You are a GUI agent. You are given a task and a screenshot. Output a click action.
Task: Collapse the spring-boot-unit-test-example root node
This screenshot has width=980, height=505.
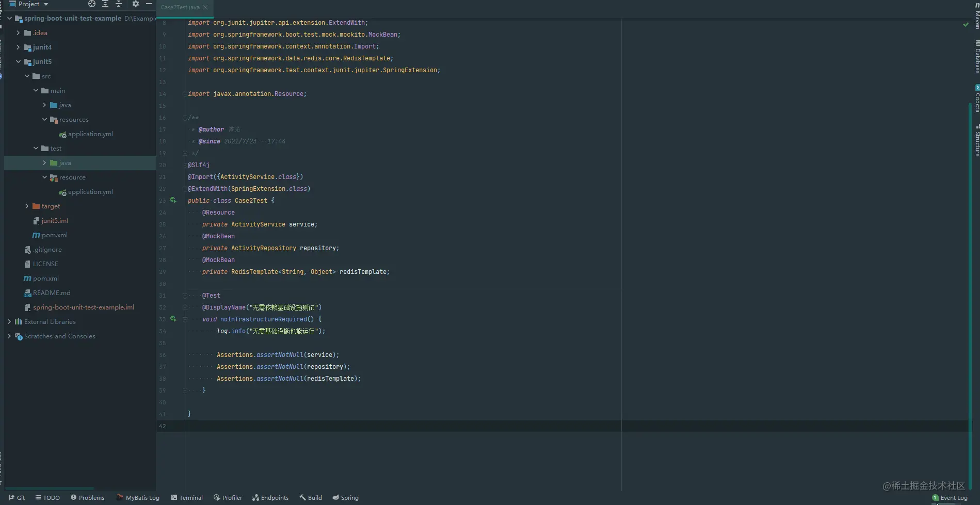click(x=9, y=18)
